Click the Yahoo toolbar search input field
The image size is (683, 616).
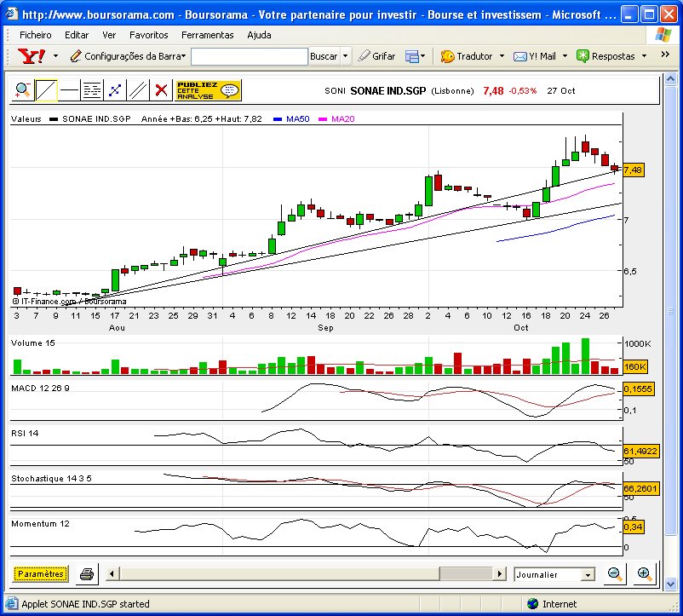(250, 56)
